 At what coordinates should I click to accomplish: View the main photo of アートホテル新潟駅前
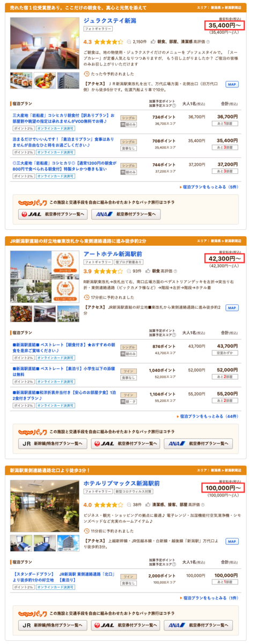pos(45,277)
